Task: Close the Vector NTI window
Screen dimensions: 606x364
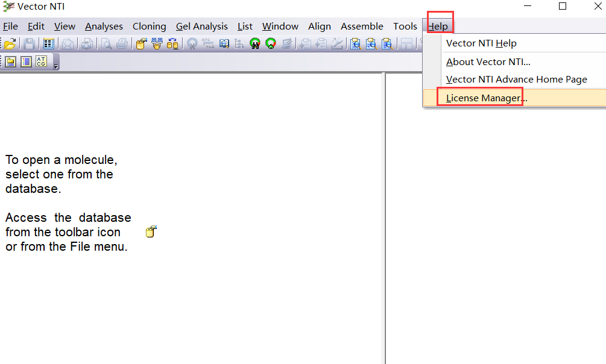Action: (x=598, y=6)
